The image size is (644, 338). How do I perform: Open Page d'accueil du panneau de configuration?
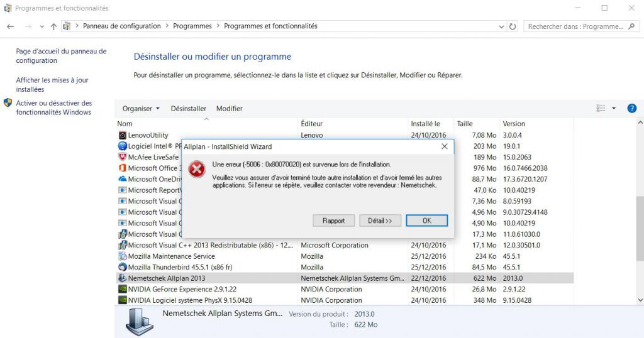(61, 56)
